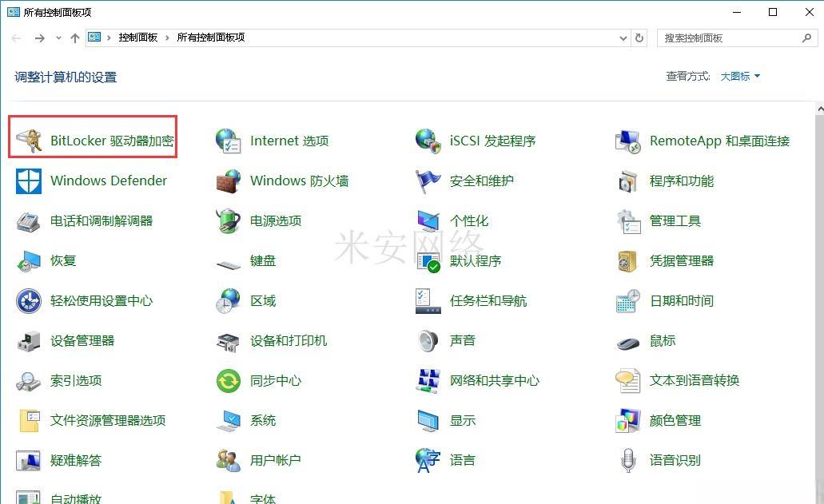
Task: Open the 区域 globe and clock icon
Action: [x=228, y=301]
